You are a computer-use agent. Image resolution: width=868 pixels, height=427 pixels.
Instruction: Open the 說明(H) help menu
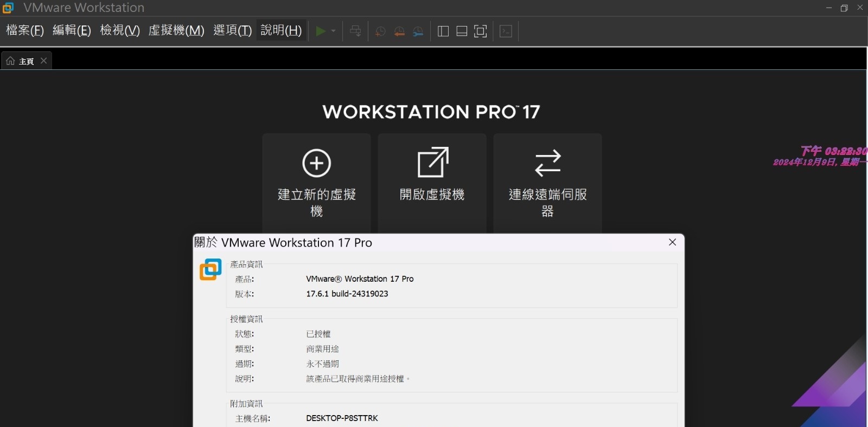point(281,30)
